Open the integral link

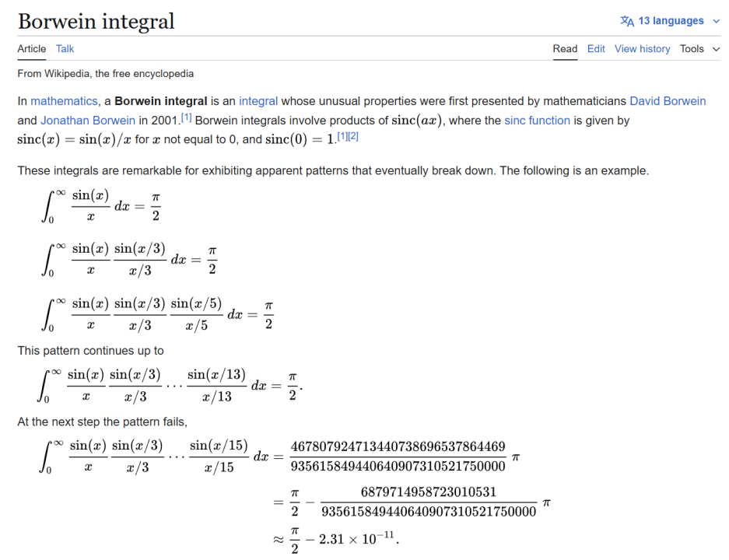[258, 101]
